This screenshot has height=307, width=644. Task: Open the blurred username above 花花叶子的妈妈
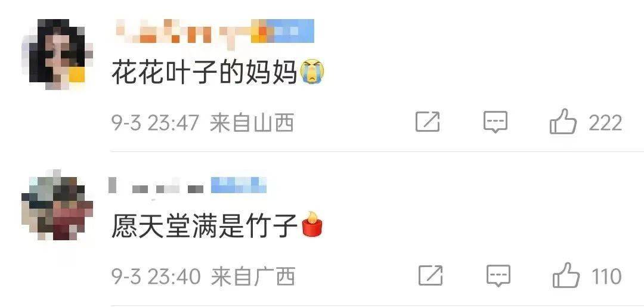coord(215,31)
